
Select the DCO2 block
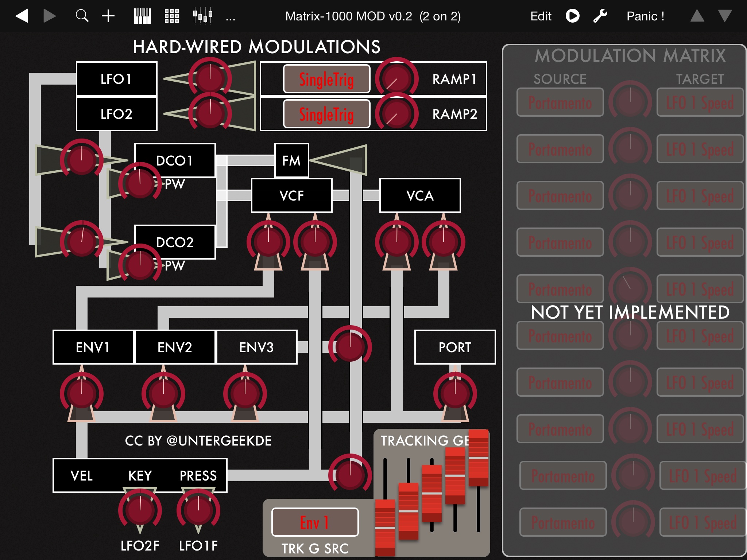[x=175, y=242]
